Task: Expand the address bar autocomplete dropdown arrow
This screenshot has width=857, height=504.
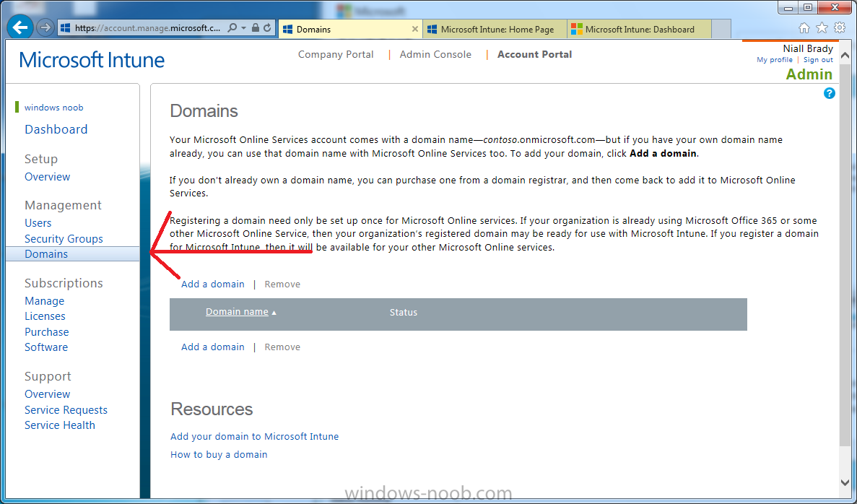Action: pos(244,28)
